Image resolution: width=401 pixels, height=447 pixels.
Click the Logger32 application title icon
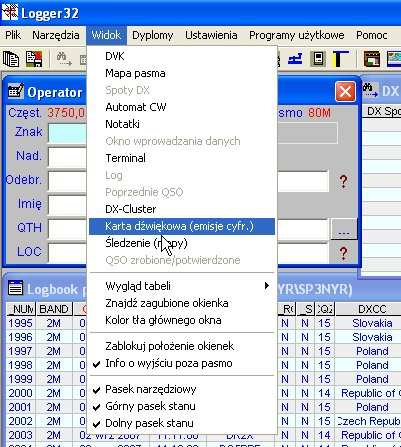[x=9, y=13]
